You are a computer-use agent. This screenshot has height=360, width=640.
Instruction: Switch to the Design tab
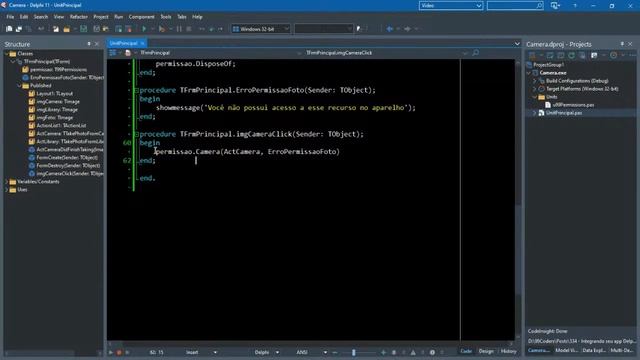coord(486,351)
